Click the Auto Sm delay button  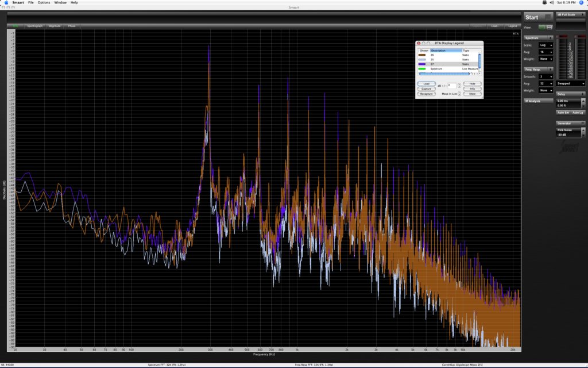pos(563,113)
